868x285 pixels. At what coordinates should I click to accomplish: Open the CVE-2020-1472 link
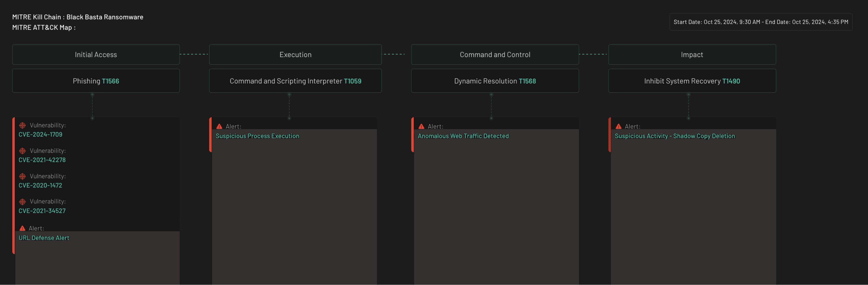pos(41,186)
